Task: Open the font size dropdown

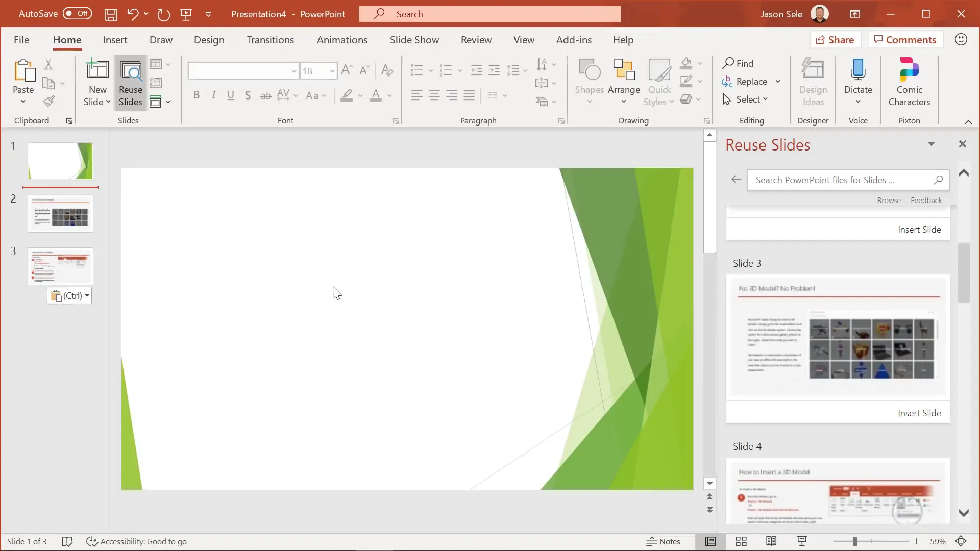Action: coord(332,71)
